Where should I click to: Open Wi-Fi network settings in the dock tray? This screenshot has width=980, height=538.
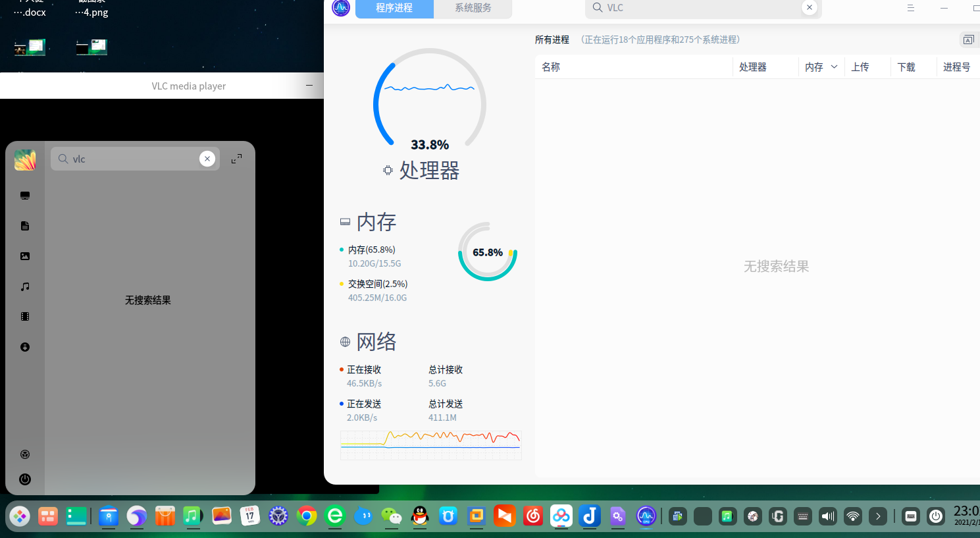coord(853,516)
